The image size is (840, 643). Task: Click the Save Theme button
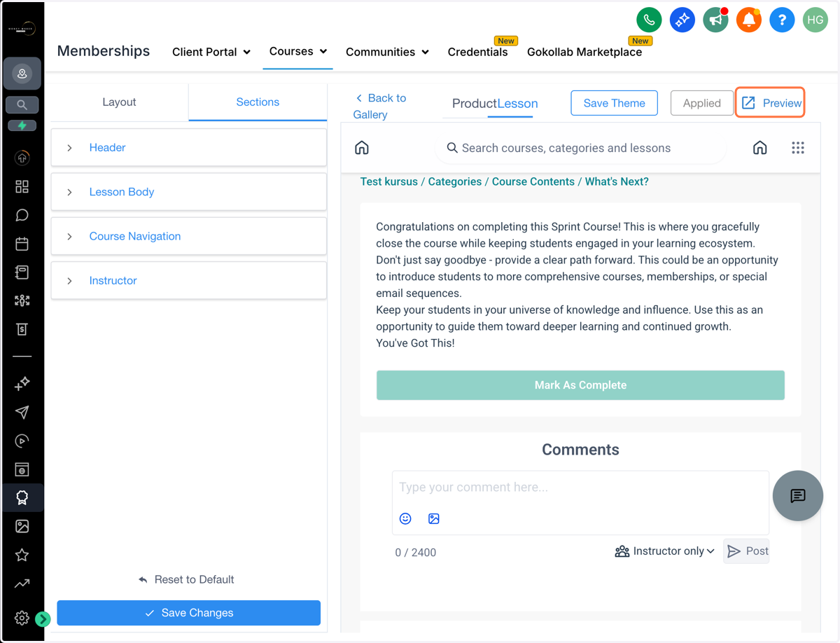tap(615, 103)
